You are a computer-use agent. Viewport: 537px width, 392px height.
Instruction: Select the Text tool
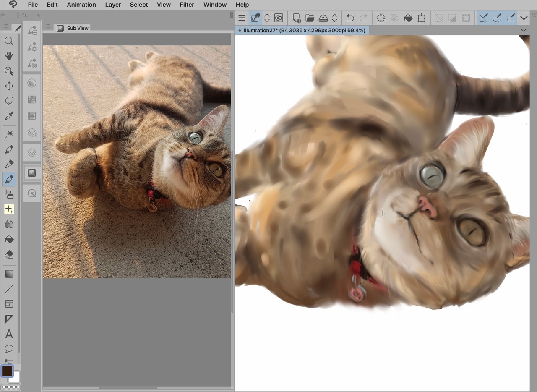(x=9, y=334)
